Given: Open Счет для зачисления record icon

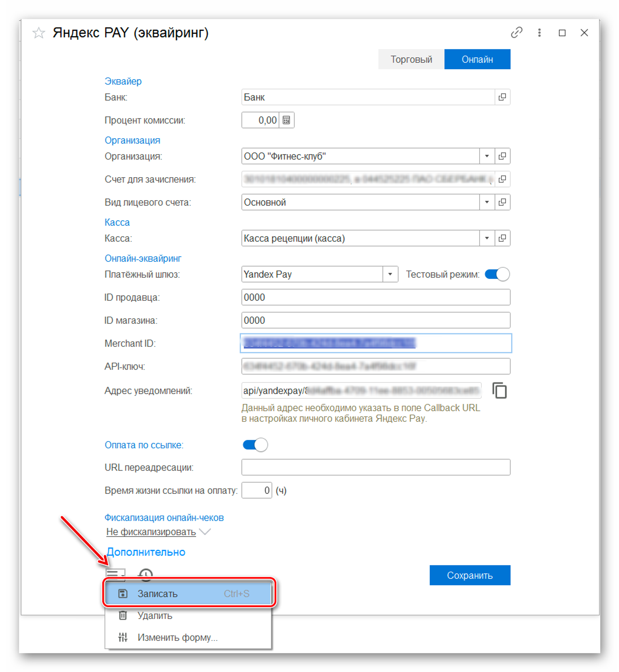Looking at the screenshot, I should (x=502, y=179).
